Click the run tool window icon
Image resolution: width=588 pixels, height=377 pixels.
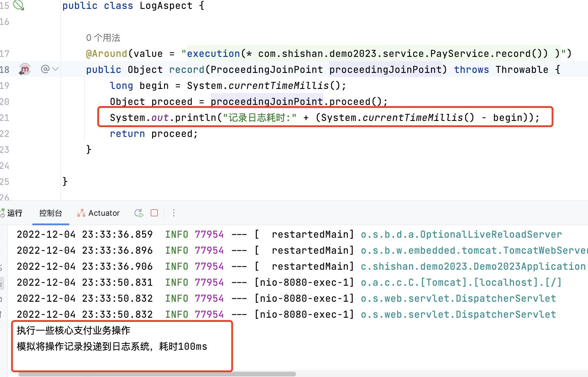(x=2, y=213)
